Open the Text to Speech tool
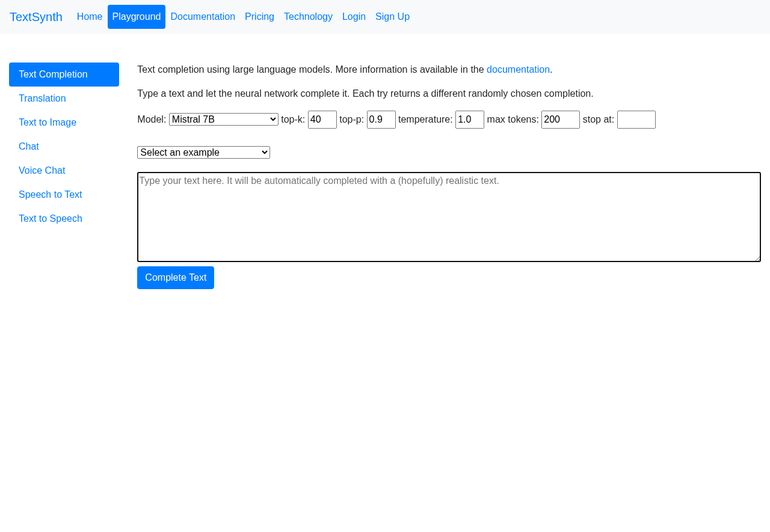 click(x=50, y=217)
